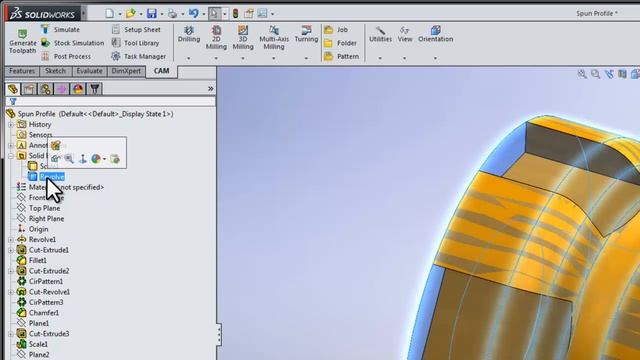Switch to the Sketch tab
This screenshot has height=360, width=640.
point(56,71)
